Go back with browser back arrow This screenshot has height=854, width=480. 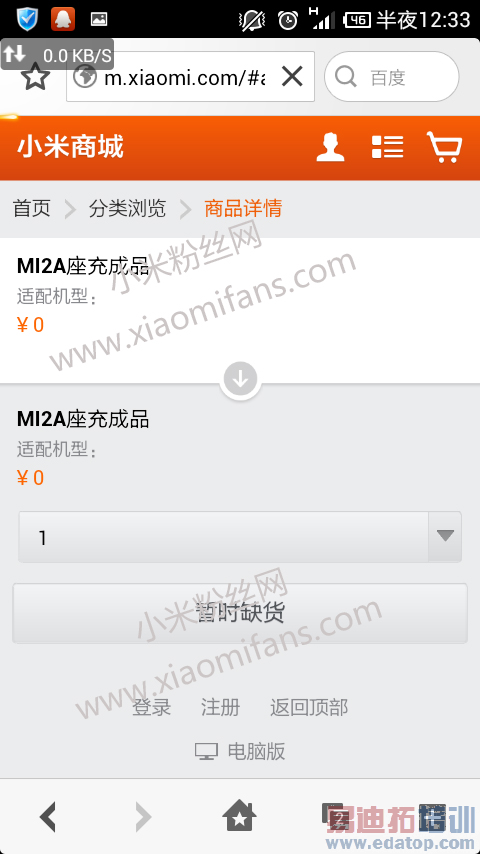pyautogui.click(x=48, y=817)
